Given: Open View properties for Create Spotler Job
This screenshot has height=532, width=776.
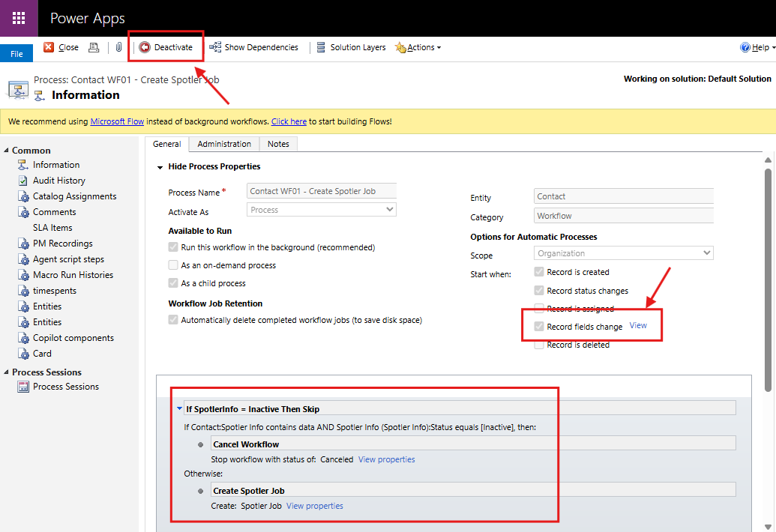Looking at the screenshot, I should [315, 506].
